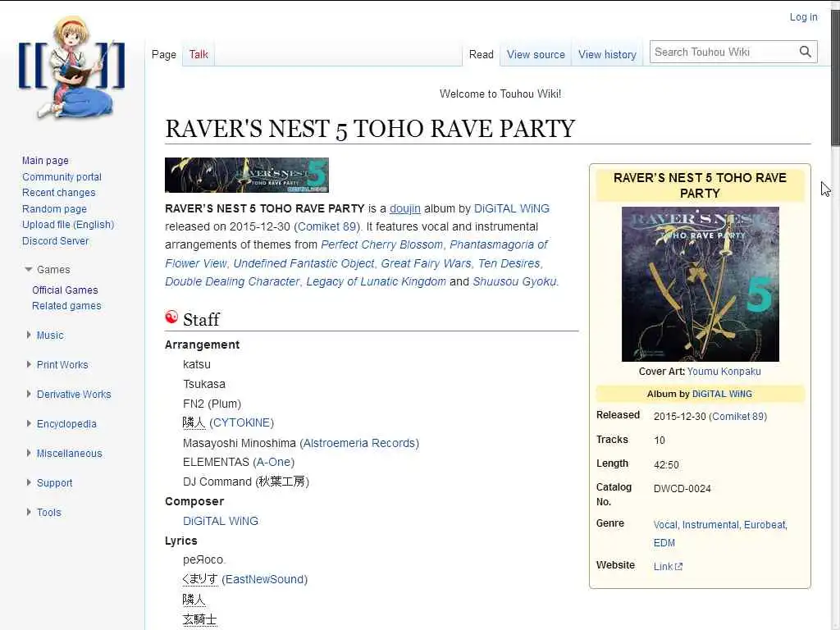This screenshot has width=840, height=630.
Task: Select catalog number DWCD-0024 text
Action: [682, 489]
